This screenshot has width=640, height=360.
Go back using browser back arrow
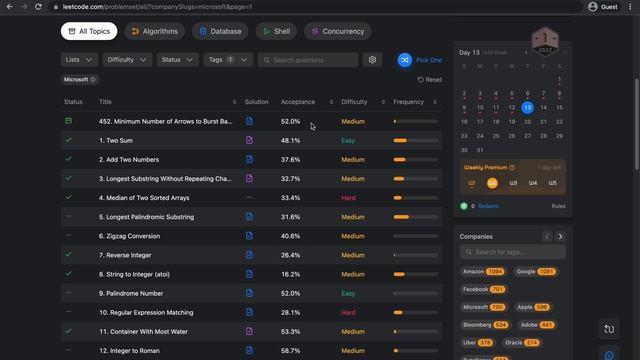(9, 7)
